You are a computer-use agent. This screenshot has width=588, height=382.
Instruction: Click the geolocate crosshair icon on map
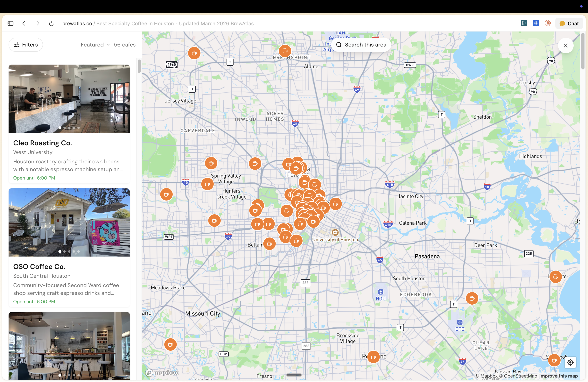click(x=570, y=362)
